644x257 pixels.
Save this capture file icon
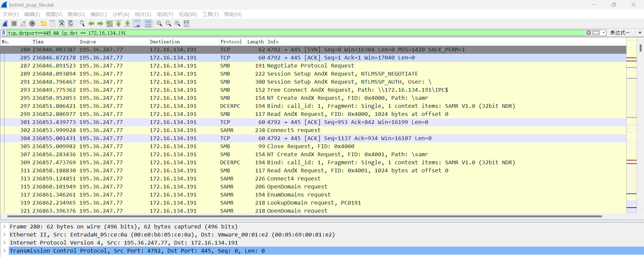(53, 24)
